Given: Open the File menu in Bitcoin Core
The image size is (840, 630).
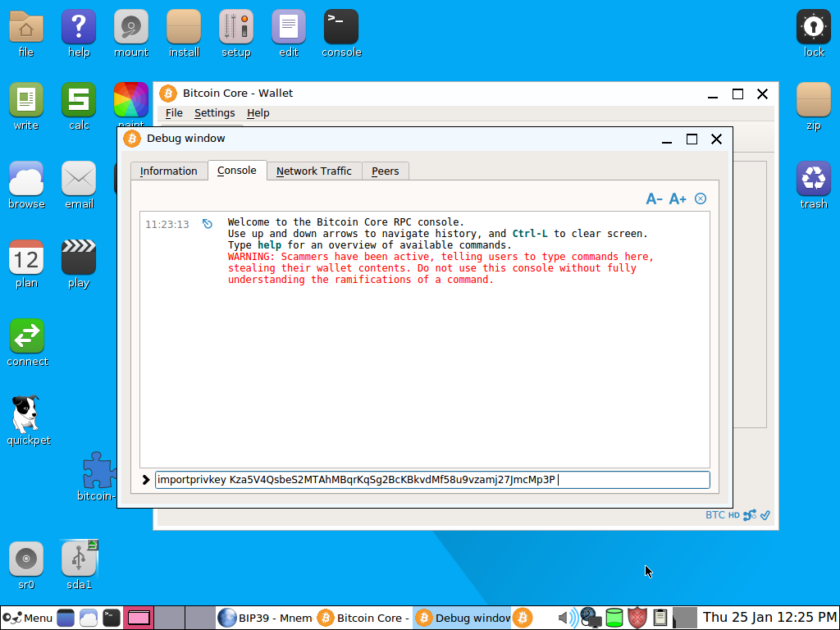Looking at the screenshot, I should (174, 113).
